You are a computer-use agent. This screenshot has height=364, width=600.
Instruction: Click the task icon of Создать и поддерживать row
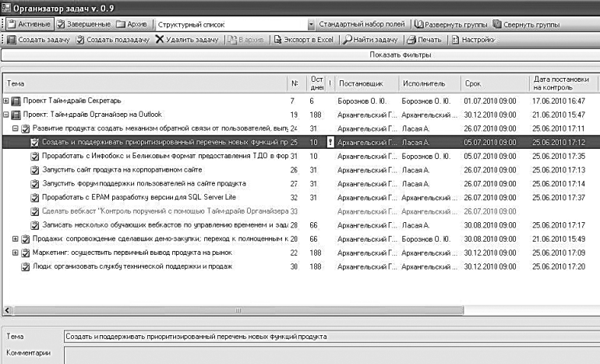click(34, 143)
